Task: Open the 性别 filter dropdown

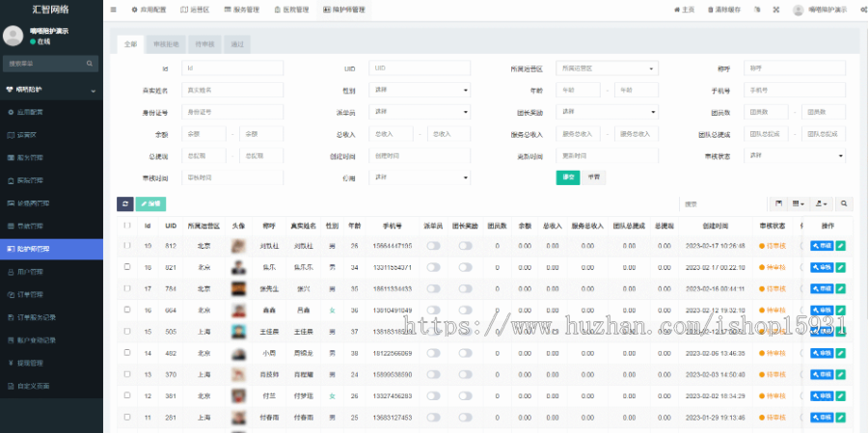Action: click(420, 90)
